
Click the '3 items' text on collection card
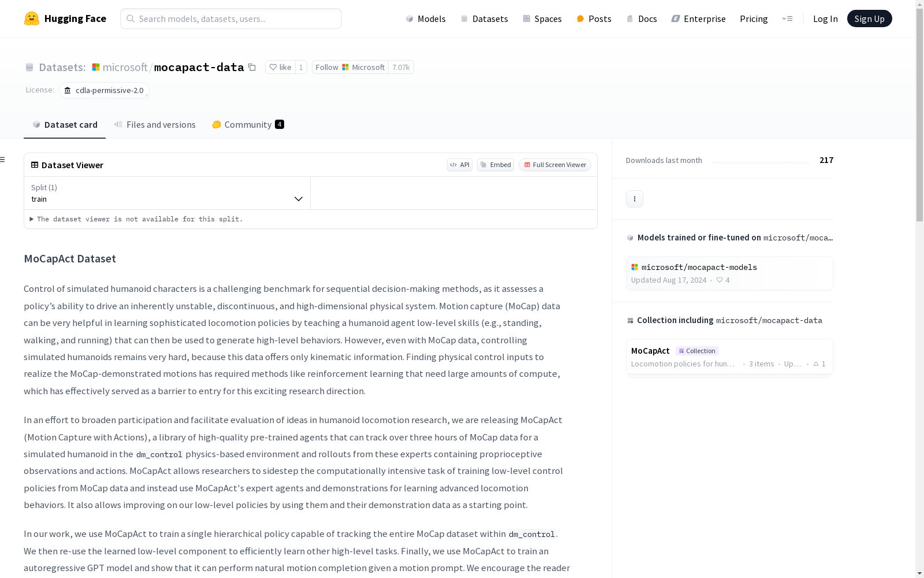(x=761, y=364)
